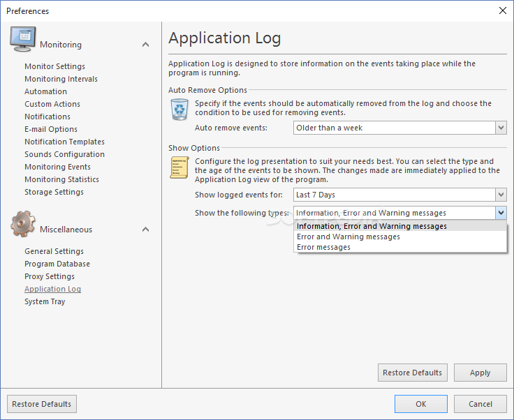Confirm with the OK button

click(x=421, y=404)
